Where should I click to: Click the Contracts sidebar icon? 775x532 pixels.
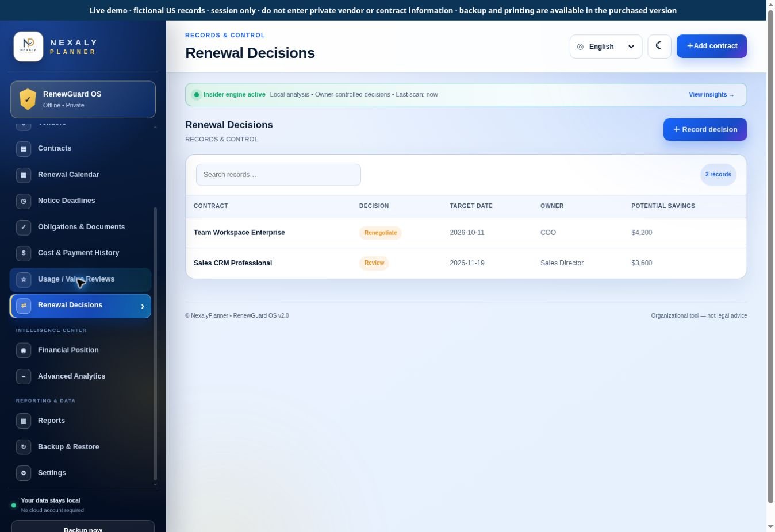click(x=24, y=148)
